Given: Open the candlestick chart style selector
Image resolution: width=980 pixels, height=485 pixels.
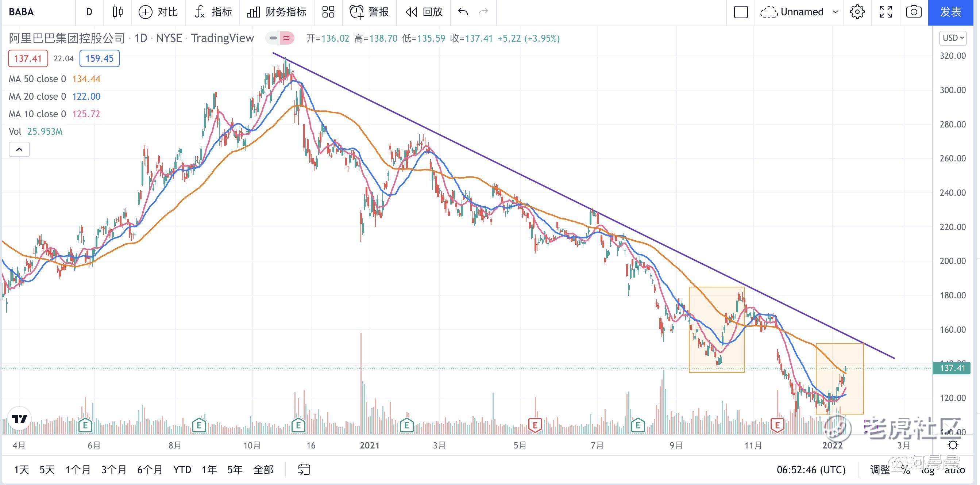Looking at the screenshot, I should tap(117, 12).
